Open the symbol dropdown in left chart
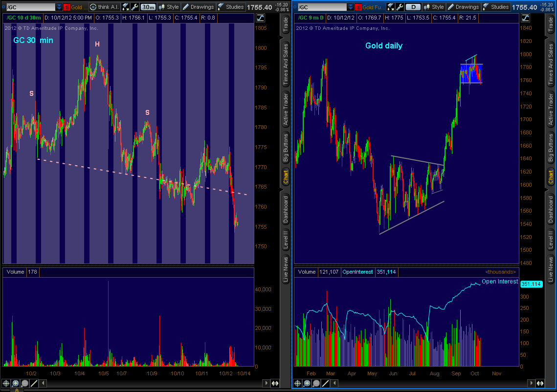557x392 pixels. click(x=59, y=7)
